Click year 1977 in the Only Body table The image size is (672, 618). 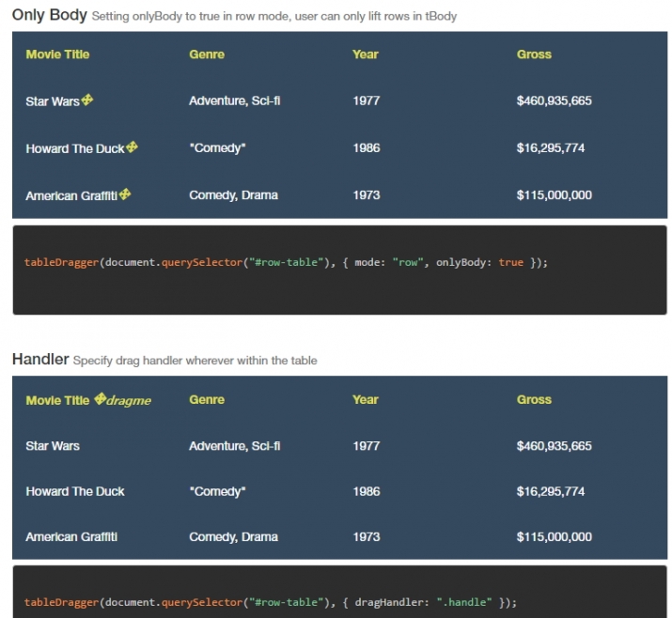coord(366,100)
